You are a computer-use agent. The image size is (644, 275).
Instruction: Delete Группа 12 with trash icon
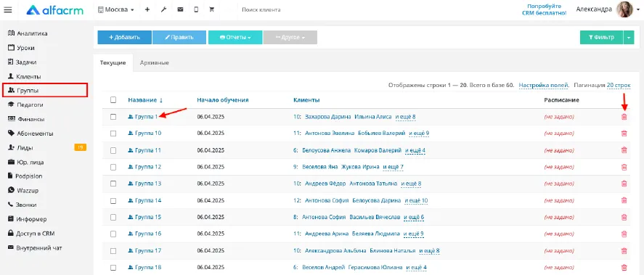(x=624, y=167)
